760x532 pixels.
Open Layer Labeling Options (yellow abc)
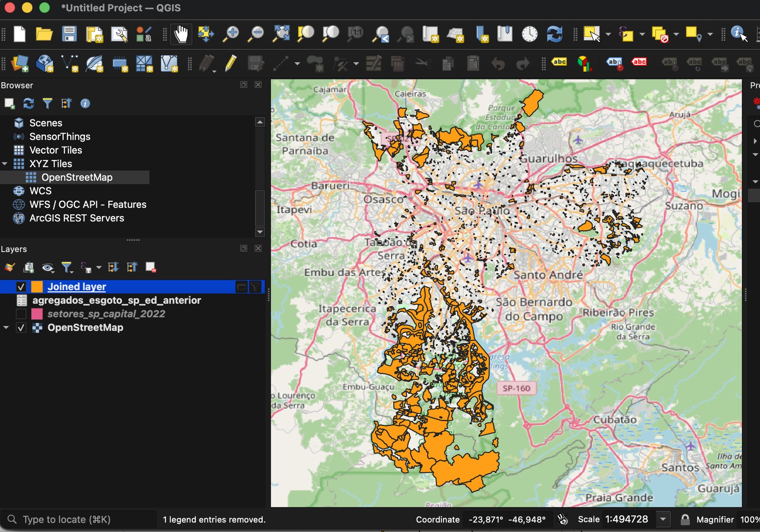pyautogui.click(x=559, y=62)
